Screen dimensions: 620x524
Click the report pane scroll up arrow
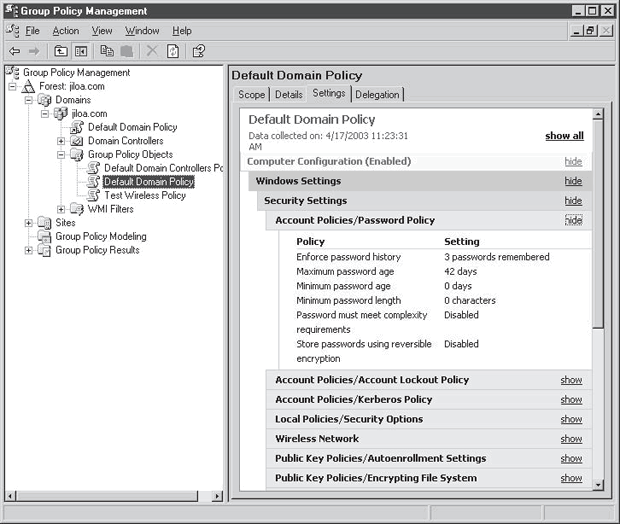598,114
